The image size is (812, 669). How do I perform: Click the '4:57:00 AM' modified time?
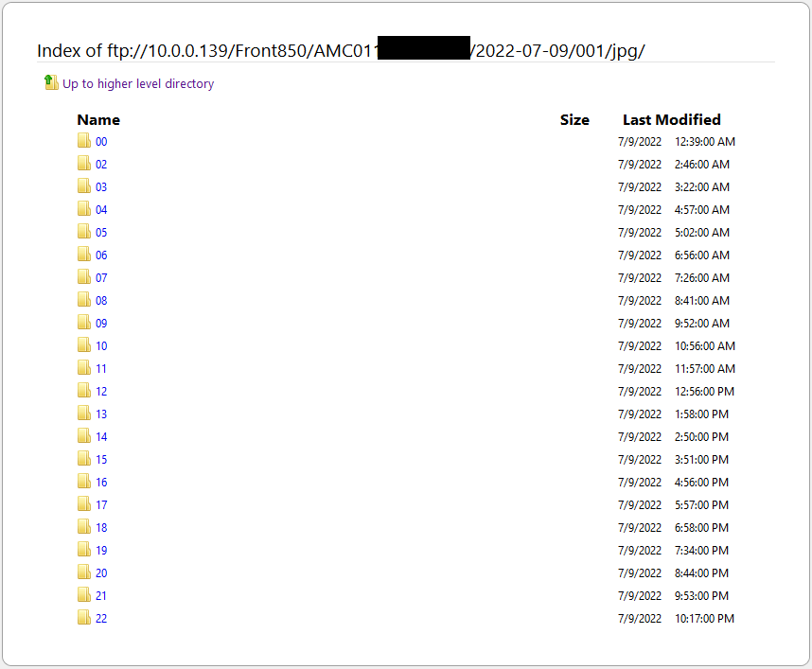[701, 210]
